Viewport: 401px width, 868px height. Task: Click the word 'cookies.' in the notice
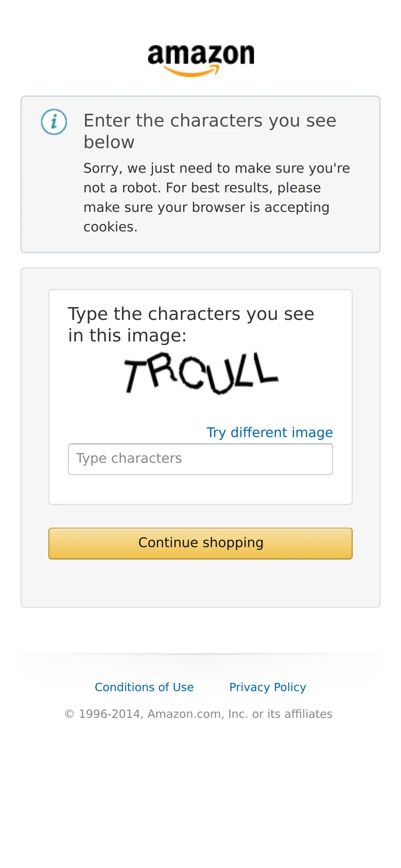point(110,227)
